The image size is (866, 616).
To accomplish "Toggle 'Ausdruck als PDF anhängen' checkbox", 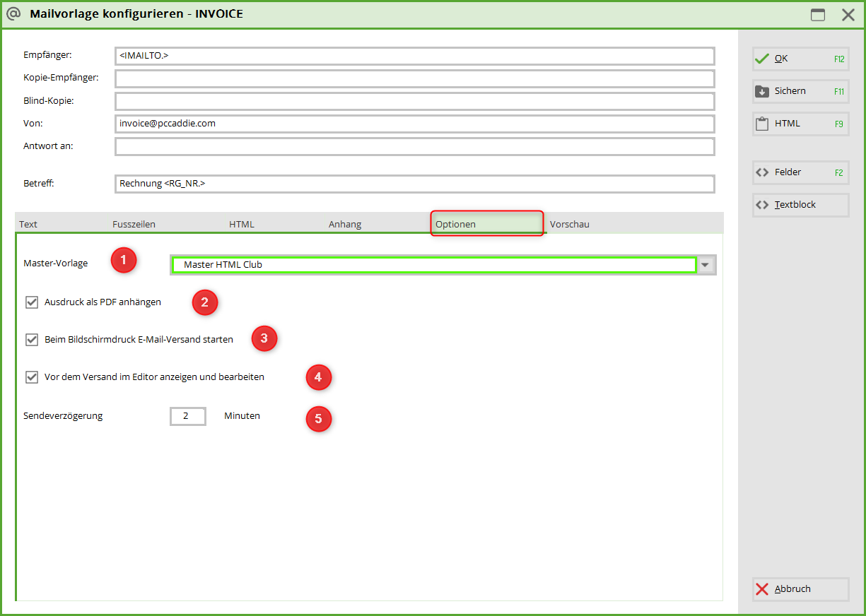I will (x=32, y=302).
